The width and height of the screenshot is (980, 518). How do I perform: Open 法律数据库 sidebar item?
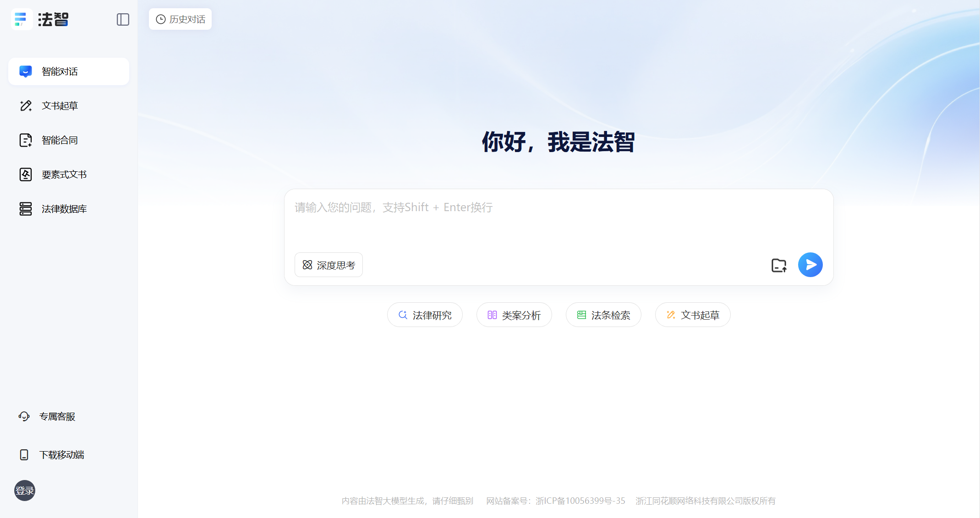coord(69,209)
